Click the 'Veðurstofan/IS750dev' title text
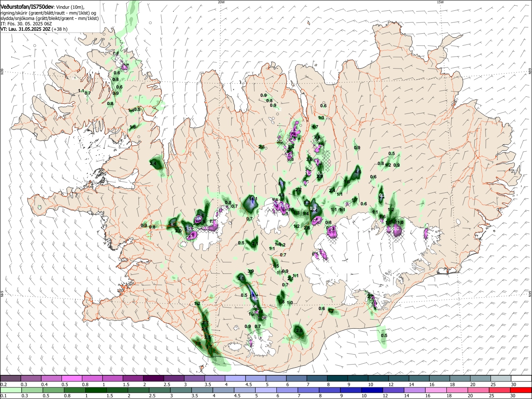532x399 pixels. point(27,7)
